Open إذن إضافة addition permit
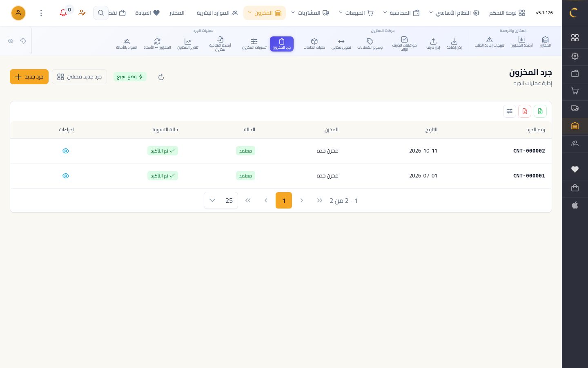The height and width of the screenshot is (368, 588). (454, 43)
